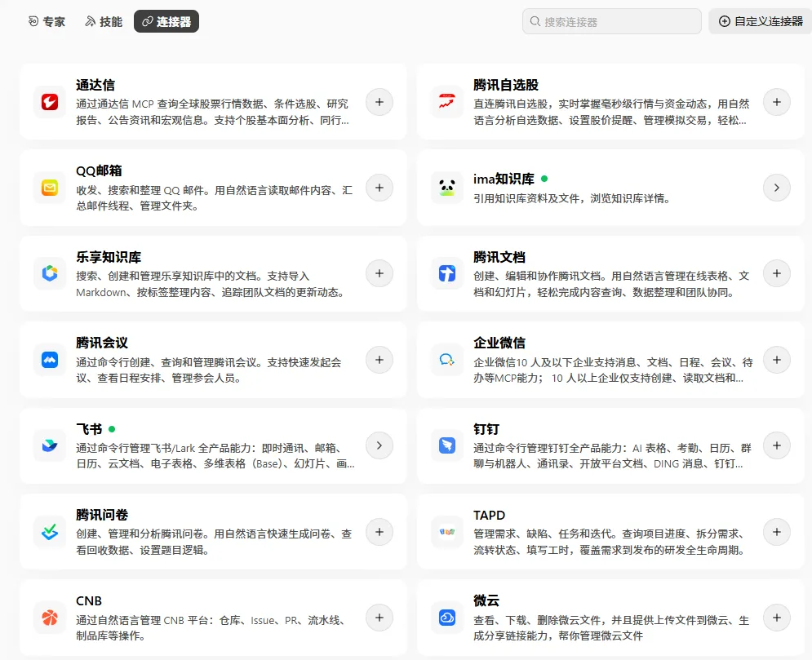
Task: Add the TAPD connector with plus button
Action: click(777, 532)
